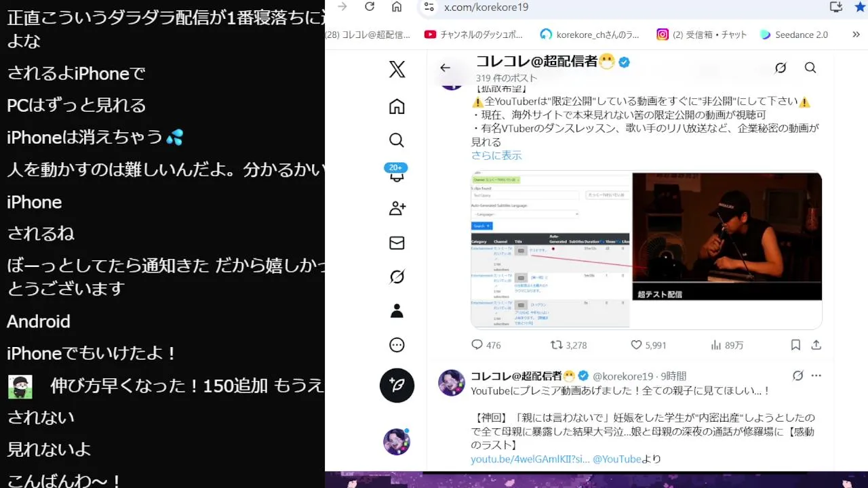Image resolution: width=868 pixels, height=488 pixels.
Task: Open チャンネルのダッシュボ bookmark
Action: [x=474, y=35]
